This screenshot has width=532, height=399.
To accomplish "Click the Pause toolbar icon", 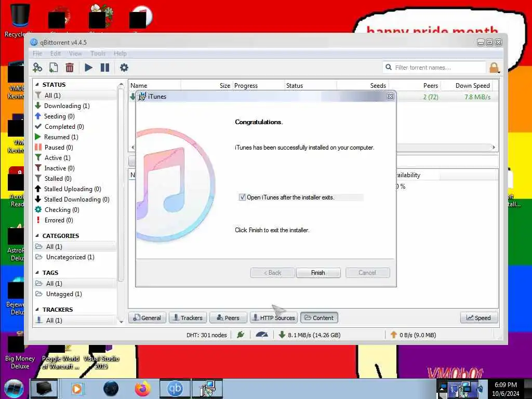I will pyautogui.click(x=105, y=68).
